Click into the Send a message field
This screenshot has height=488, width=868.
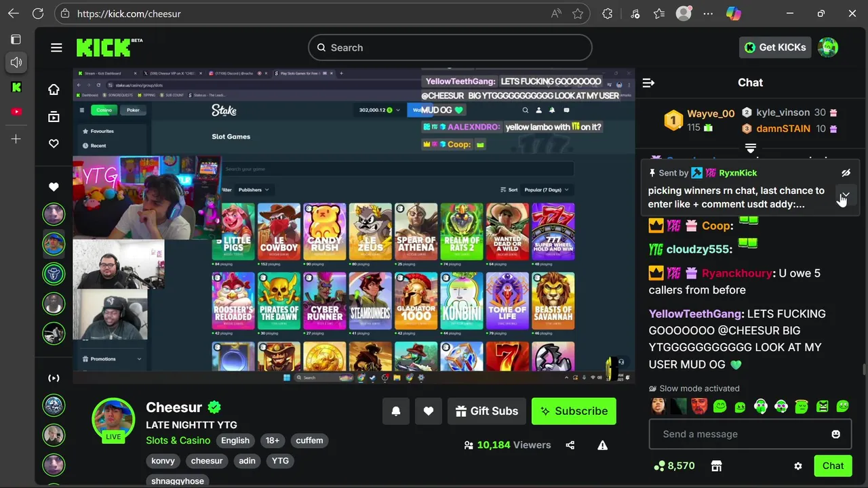(x=750, y=434)
